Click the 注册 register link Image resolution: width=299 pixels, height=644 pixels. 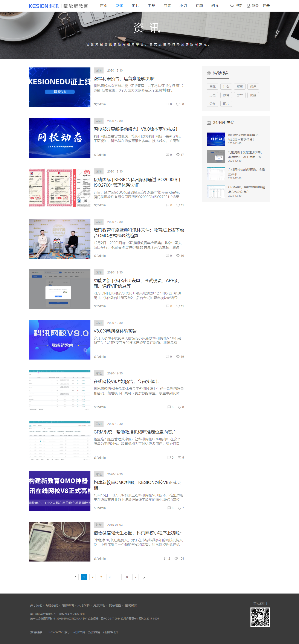coord(266,6)
